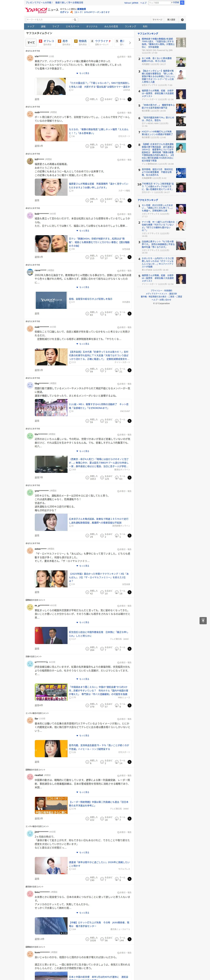Screen dimensions: 210x980
Task: Click うーん reaction on mtm's comment
Action: (x=120, y=592)
